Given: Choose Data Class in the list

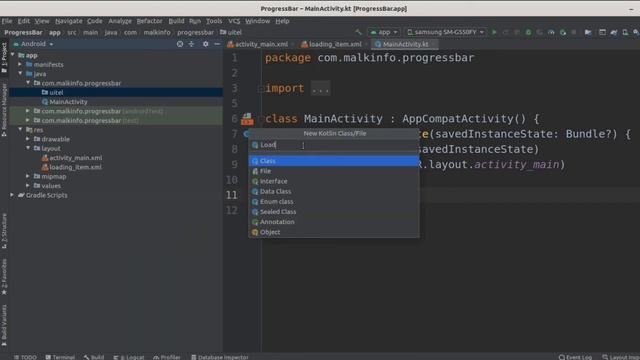Looking at the screenshot, I should point(334,191).
